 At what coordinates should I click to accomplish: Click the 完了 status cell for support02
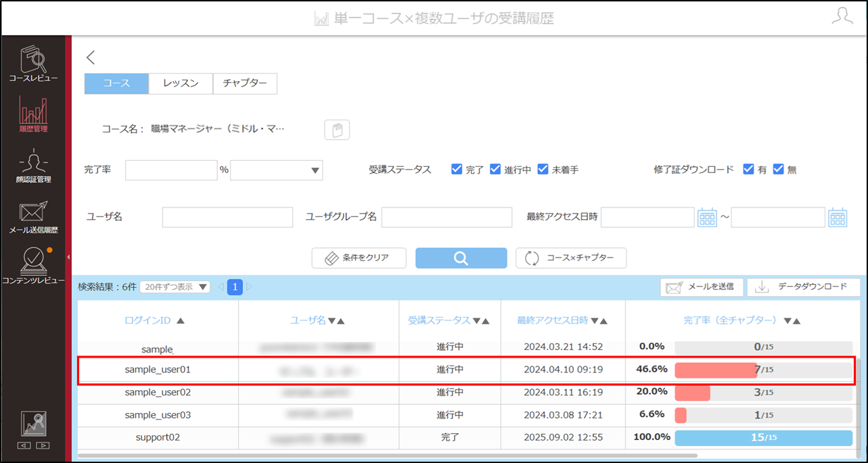click(x=450, y=437)
